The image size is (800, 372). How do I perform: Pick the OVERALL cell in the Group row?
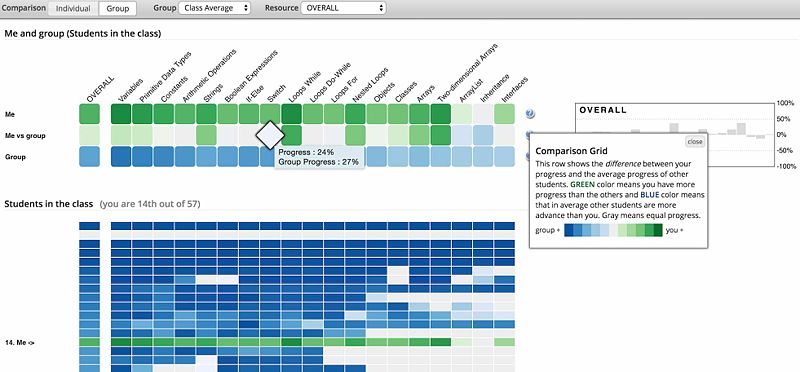pos(89,157)
